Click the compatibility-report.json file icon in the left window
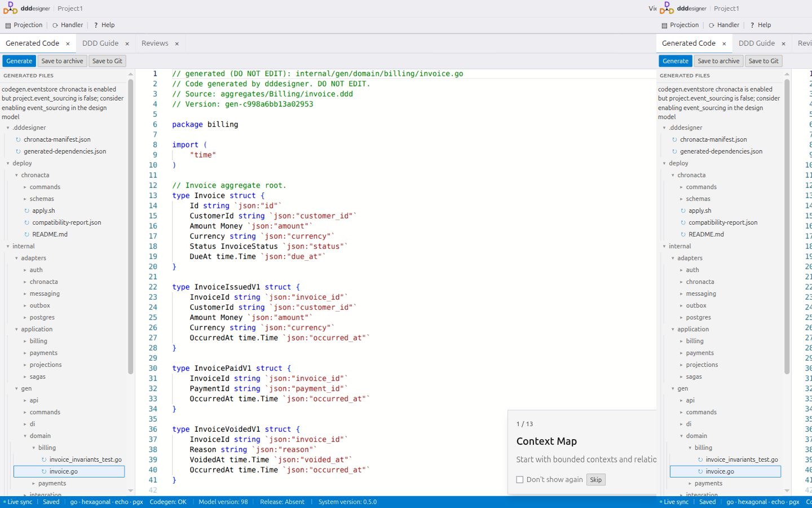 coord(27,222)
